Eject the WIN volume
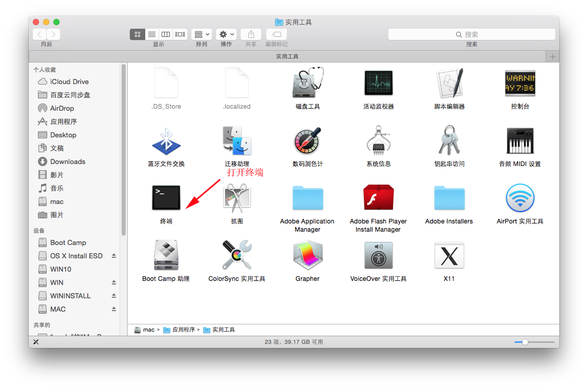The image size is (588, 389). click(x=113, y=282)
